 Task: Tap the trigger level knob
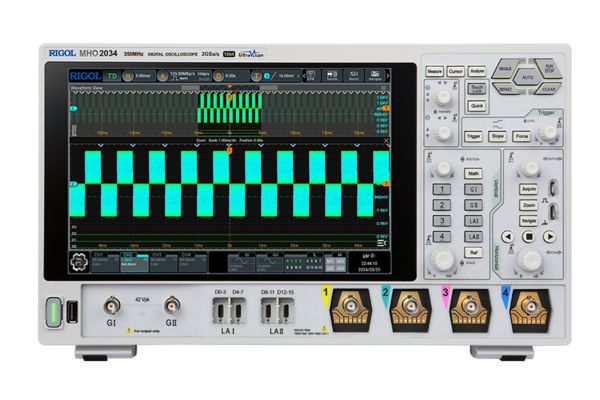(549, 133)
